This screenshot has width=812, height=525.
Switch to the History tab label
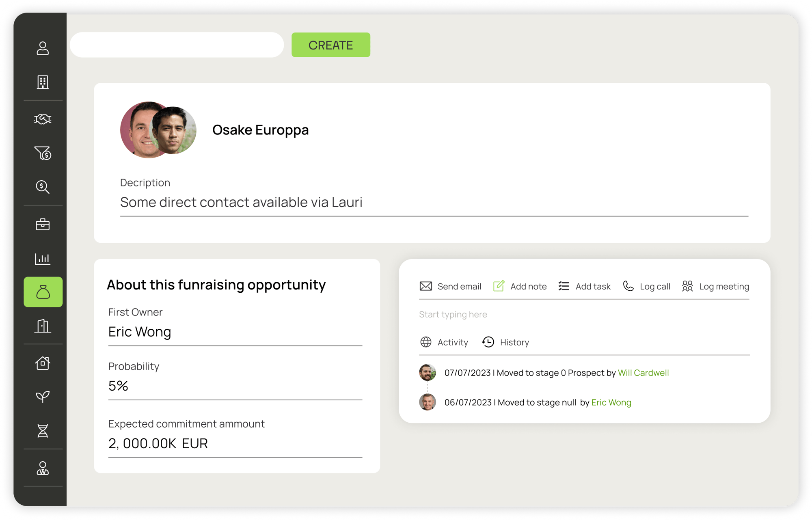coord(514,342)
